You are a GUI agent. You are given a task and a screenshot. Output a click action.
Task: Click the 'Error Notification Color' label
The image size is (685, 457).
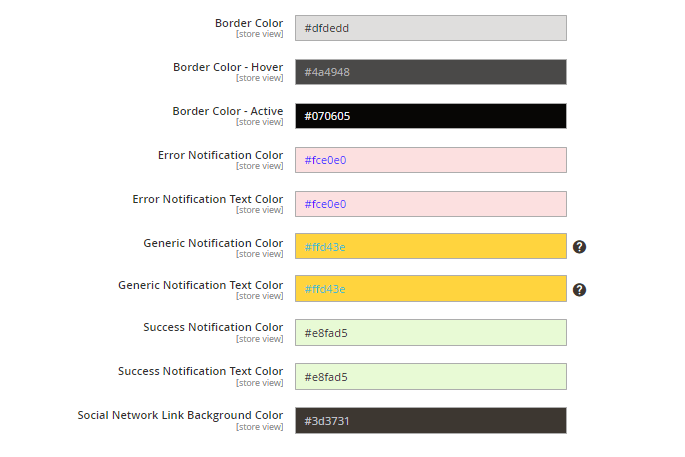click(220, 155)
